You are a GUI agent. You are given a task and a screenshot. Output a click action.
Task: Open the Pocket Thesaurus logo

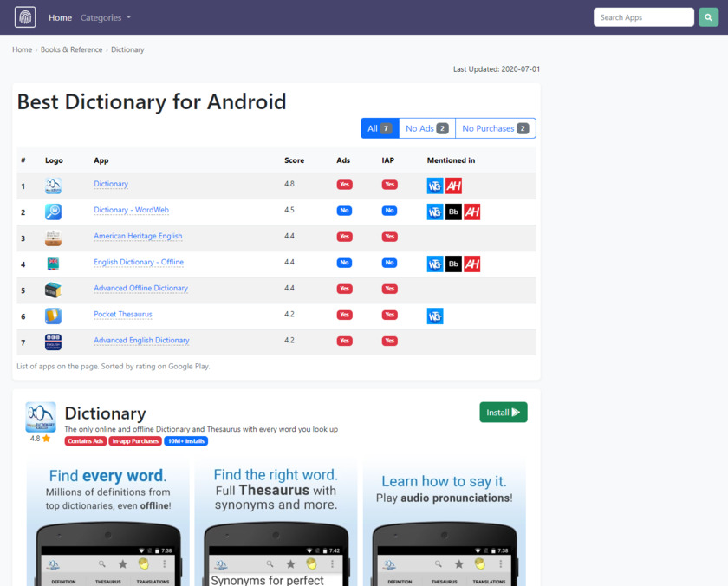point(53,316)
